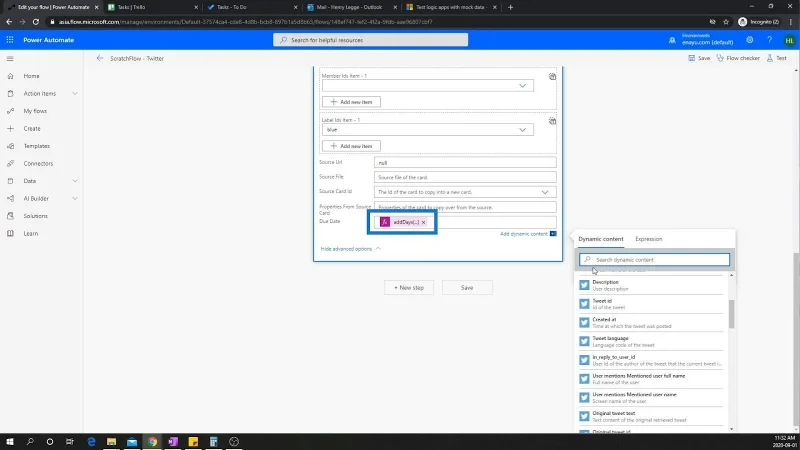
Task: Open OneNote from the taskbar
Action: click(x=173, y=442)
